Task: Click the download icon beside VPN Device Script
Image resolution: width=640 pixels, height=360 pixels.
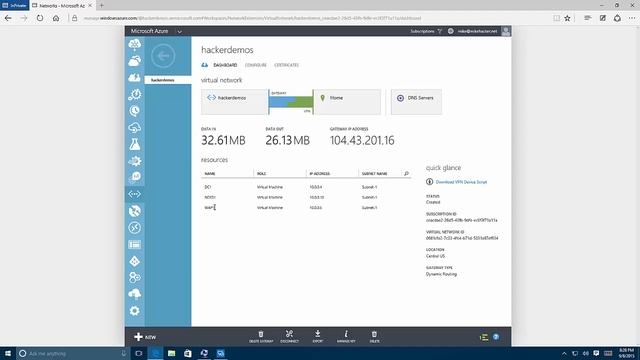Action: [429, 182]
